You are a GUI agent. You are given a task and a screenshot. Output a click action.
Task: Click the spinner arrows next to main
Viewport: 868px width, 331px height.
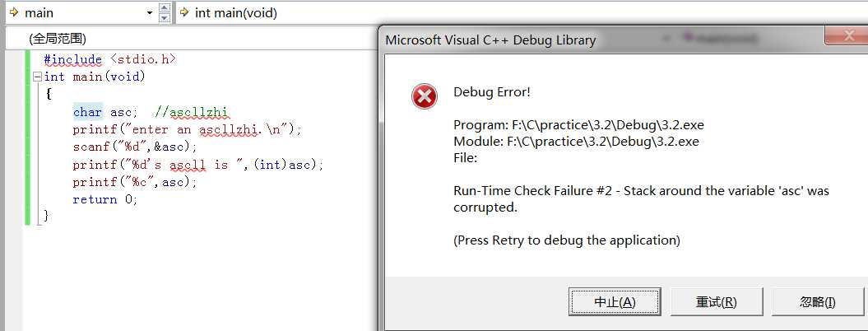165,13
